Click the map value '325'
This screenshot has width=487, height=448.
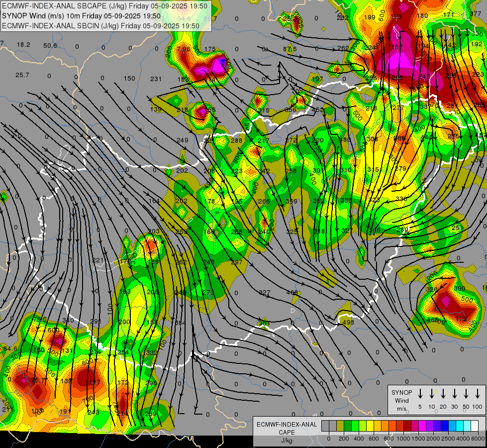pyautogui.click(x=292, y=231)
